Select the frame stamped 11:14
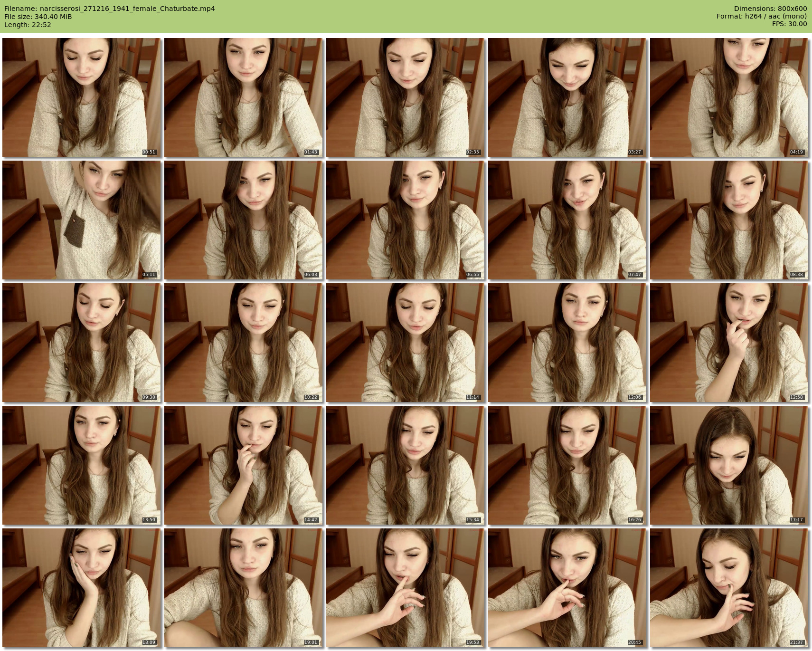812x651 pixels. pos(406,343)
